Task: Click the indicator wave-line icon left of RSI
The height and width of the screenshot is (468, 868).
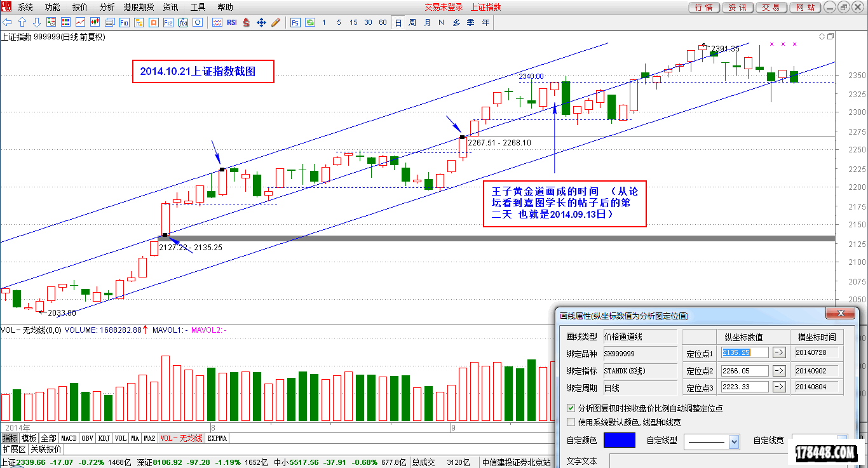Action: [x=217, y=22]
